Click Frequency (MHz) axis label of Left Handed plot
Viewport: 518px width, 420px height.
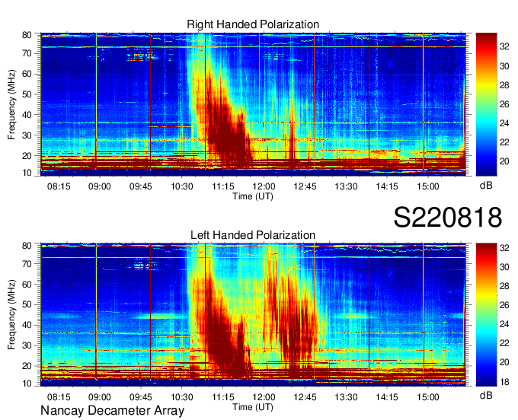[x=11, y=315]
